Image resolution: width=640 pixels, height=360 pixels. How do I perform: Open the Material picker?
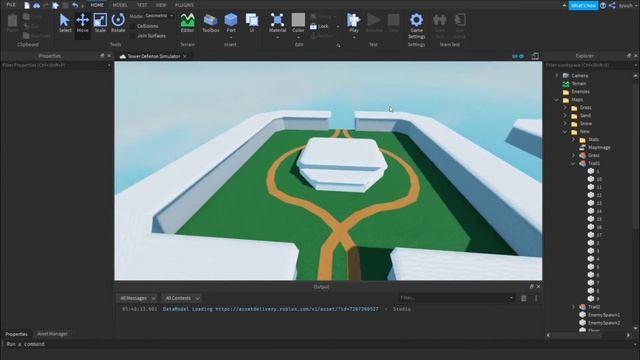click(278, 23)
